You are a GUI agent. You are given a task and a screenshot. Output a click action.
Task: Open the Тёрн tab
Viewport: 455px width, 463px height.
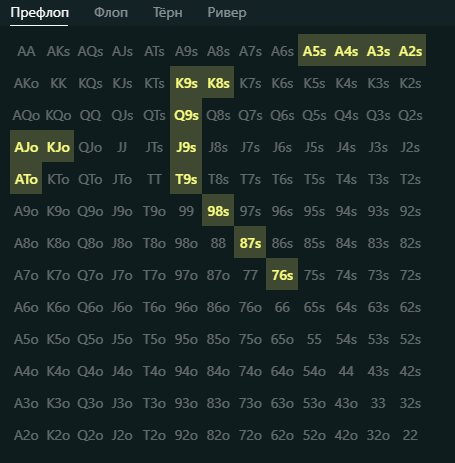(x=167, y=13)
